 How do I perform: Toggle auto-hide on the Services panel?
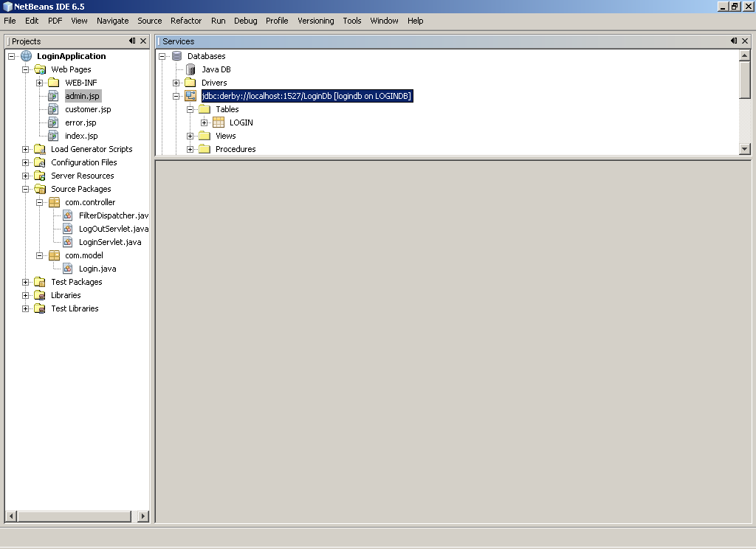[735, 41]
